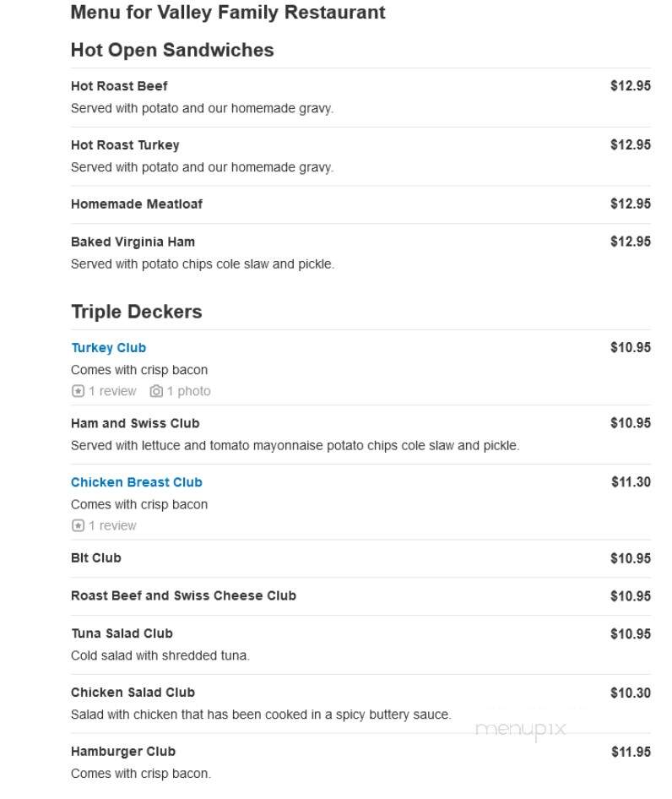Click the star review icon under Chicken Breast Club
Viewport: 672px width, 799px height.
point(78,525)
